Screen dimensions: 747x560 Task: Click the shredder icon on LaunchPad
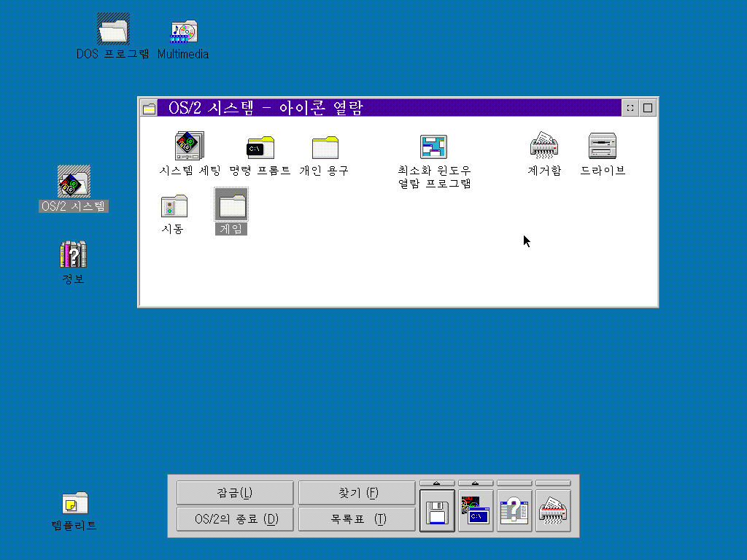553,510
